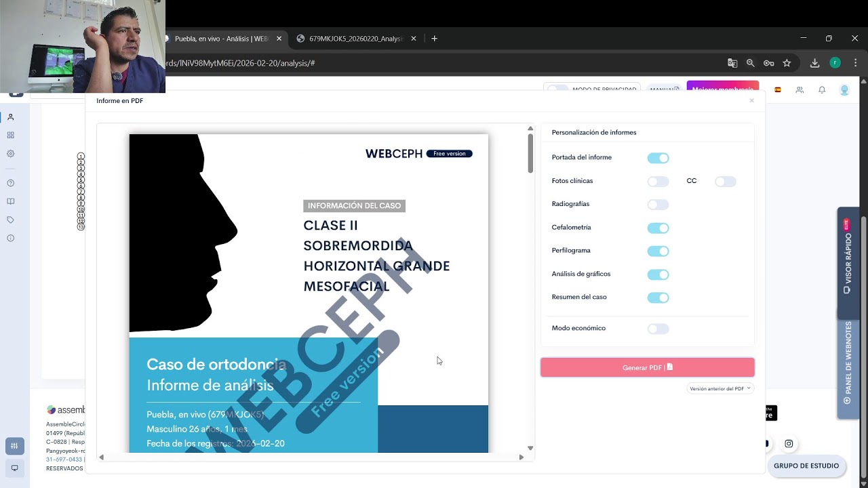
Task: Click the password key icon in address bar
Action: pos(769,63)
